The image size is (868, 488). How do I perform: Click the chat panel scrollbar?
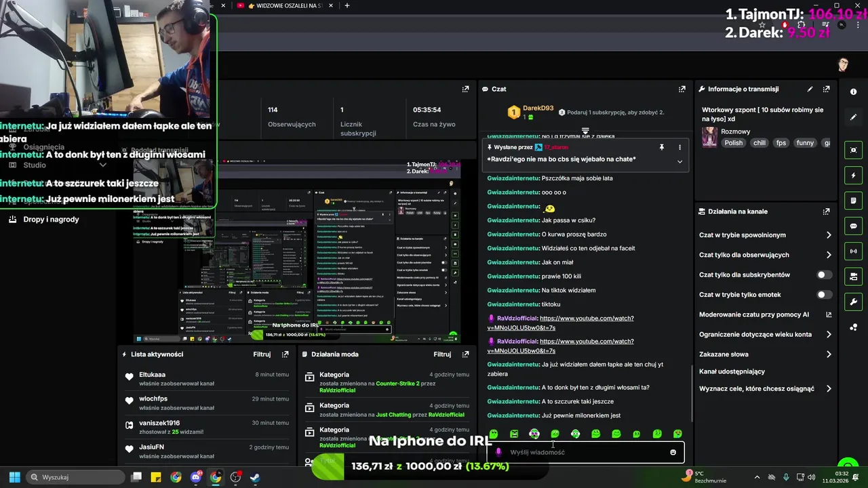click(692, 393)
